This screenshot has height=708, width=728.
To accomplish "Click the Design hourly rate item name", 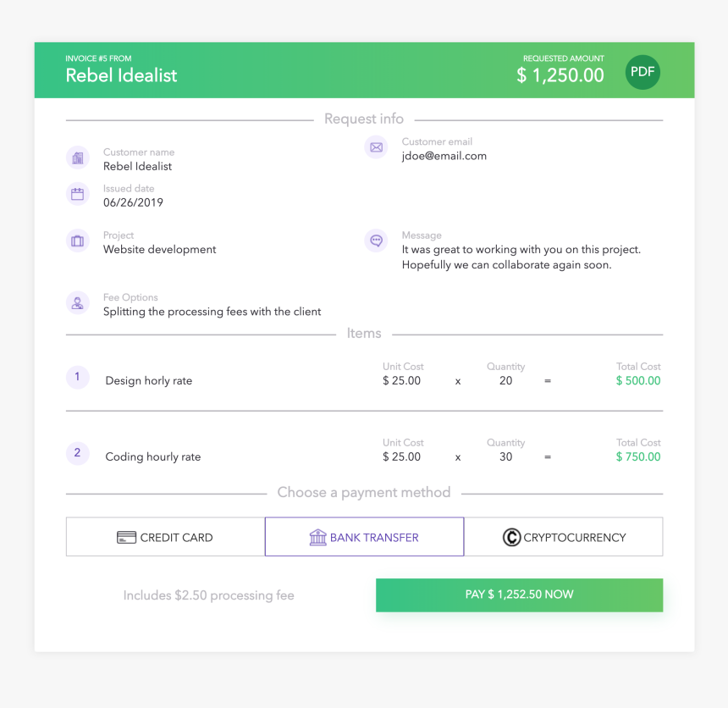I will [x=149, y=381].
